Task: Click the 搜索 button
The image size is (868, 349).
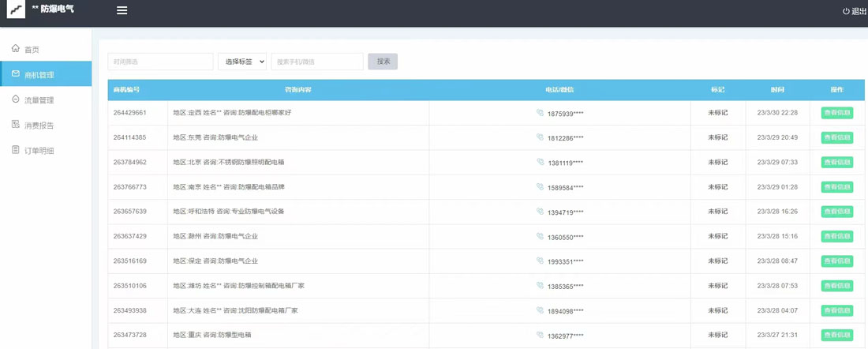Action: click(383, 62)
